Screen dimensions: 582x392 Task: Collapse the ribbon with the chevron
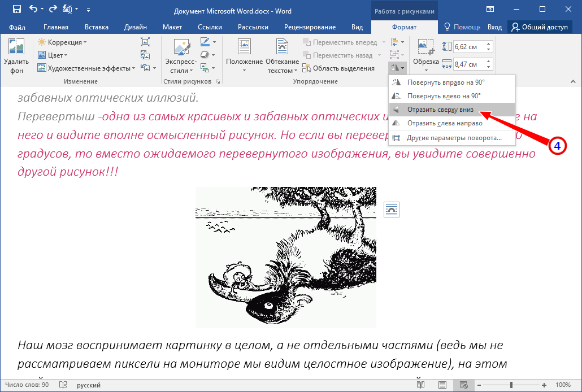573,81
